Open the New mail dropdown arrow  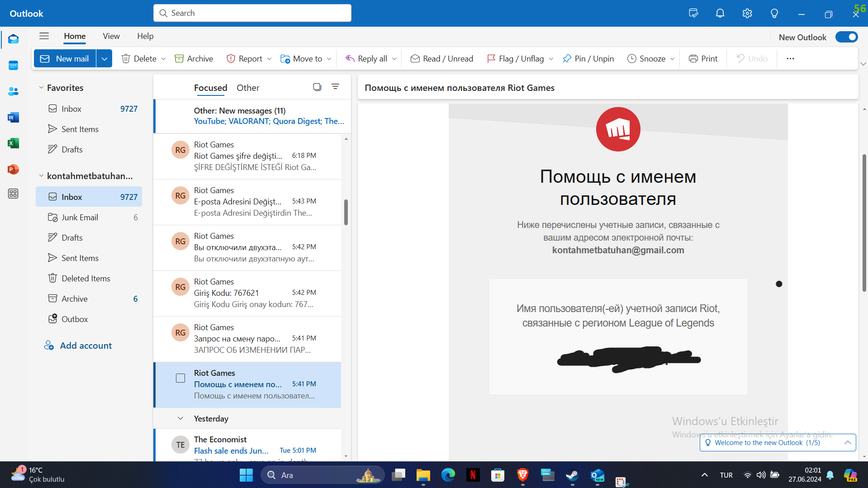click(104, 59)
